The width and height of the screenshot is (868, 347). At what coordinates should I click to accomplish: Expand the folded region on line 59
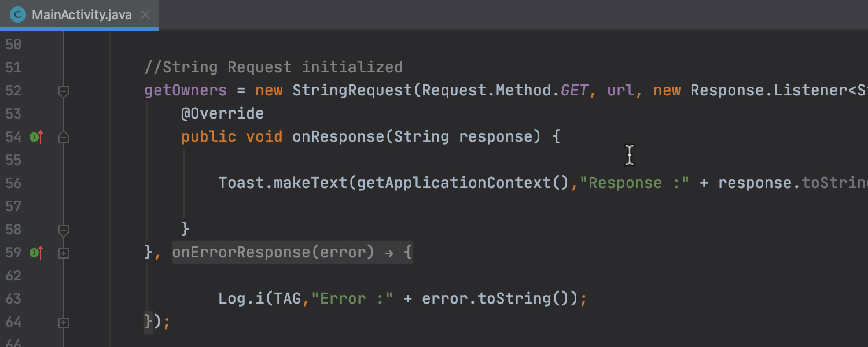[64, 253]
